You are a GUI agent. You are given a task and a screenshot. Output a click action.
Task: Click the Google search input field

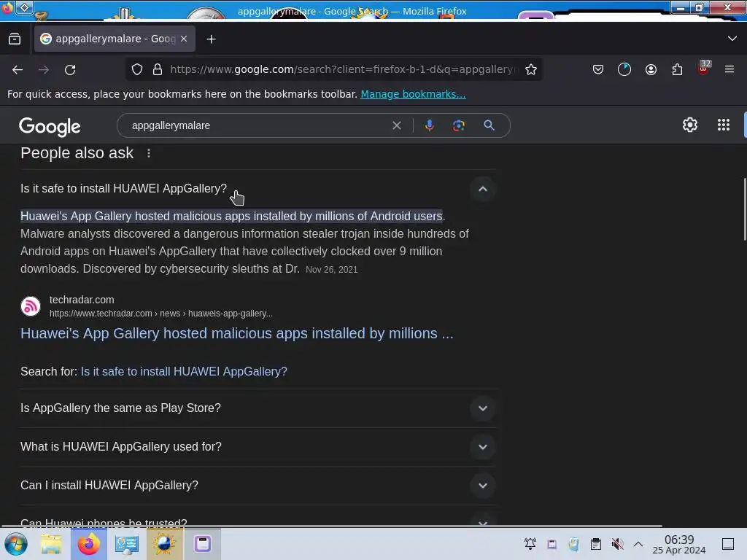pyautogui.click(x=258, y=125)
